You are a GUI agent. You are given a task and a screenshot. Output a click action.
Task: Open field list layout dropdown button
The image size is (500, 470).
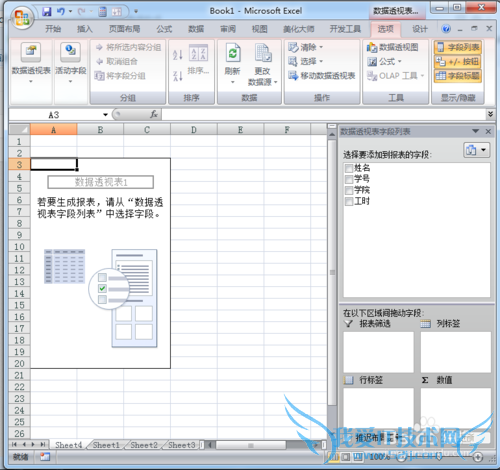tap(477, 150)
